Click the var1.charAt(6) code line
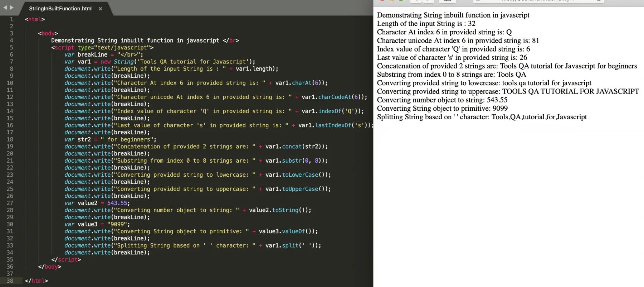 (x=196, y=83)
